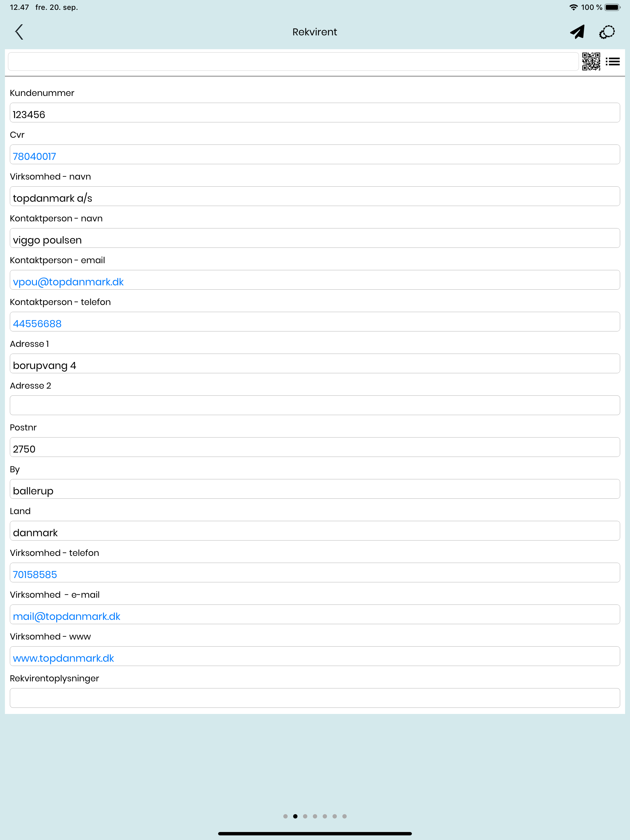Edit the Adresse 1 field borupvang 4
The height and width of the screenshot is (840, 630).
click(x=315, y=363)
